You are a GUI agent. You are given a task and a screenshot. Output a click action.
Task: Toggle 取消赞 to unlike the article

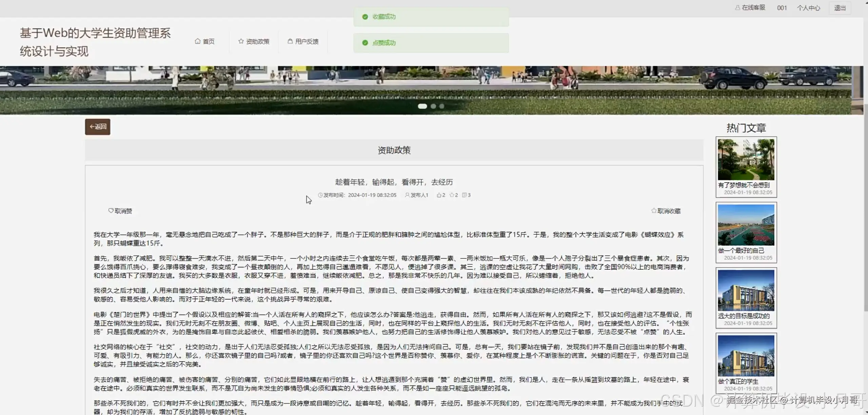click(x=120, y=211)
